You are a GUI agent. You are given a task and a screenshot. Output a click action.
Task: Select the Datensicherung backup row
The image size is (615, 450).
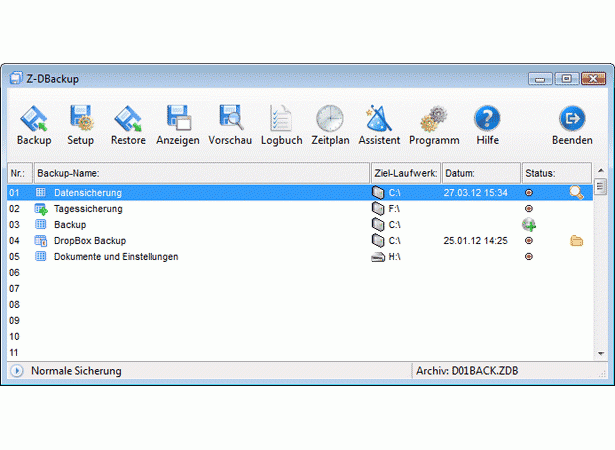[300, 193]
